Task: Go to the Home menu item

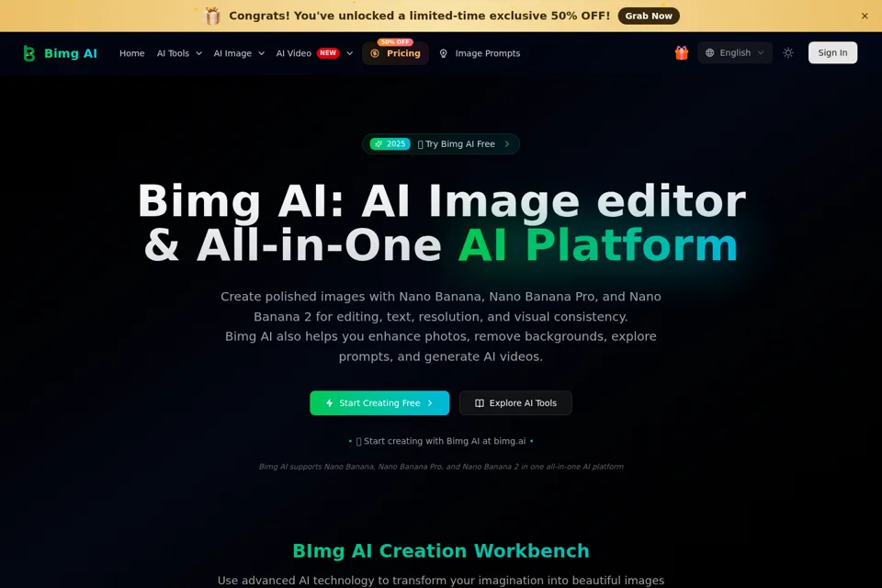Action: coord(131,53)
